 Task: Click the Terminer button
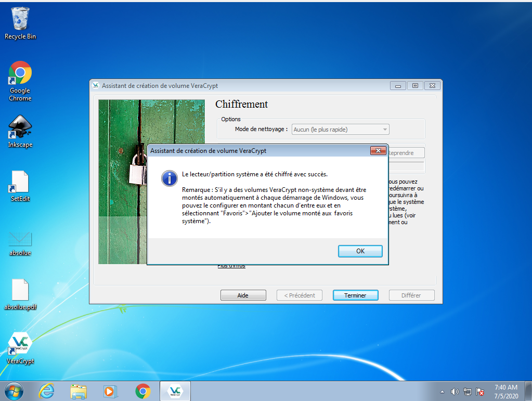coord(355,295)
